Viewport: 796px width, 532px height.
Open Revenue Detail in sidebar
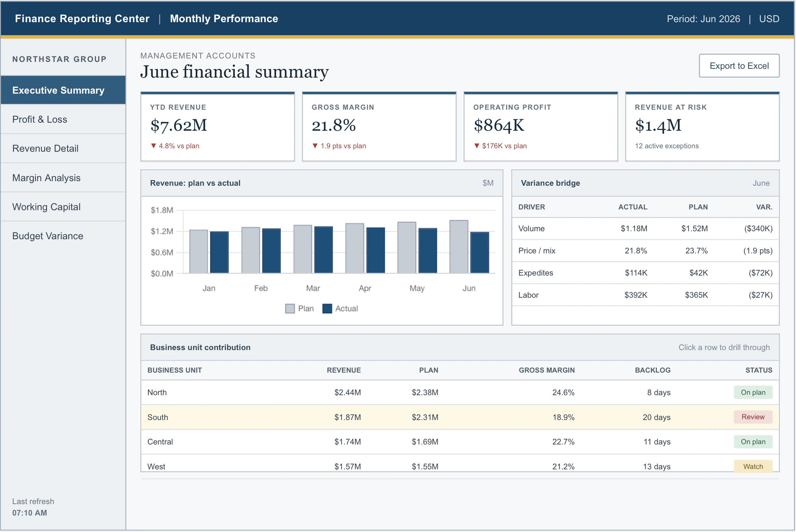[63, 148]
